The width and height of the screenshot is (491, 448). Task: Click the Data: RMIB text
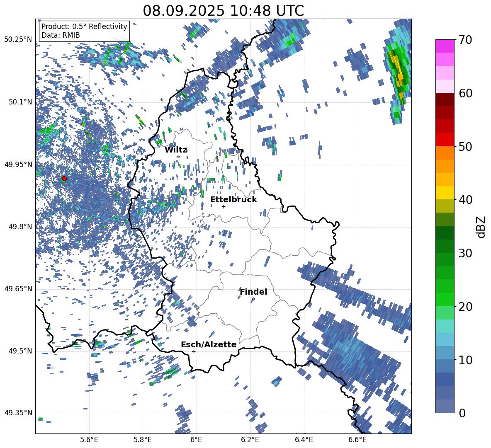(61, 35)
